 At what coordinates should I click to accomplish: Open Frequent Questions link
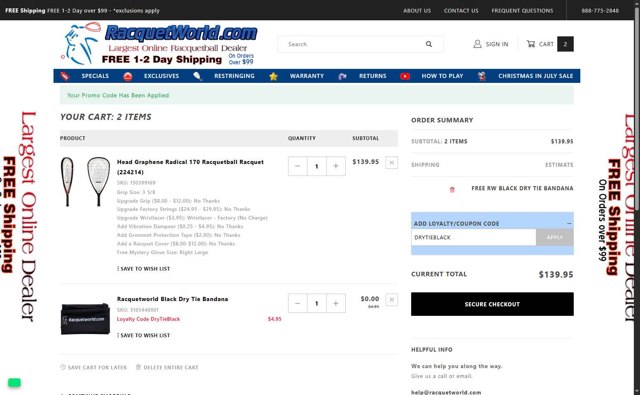pyautogui.click(x=522, y=11)
